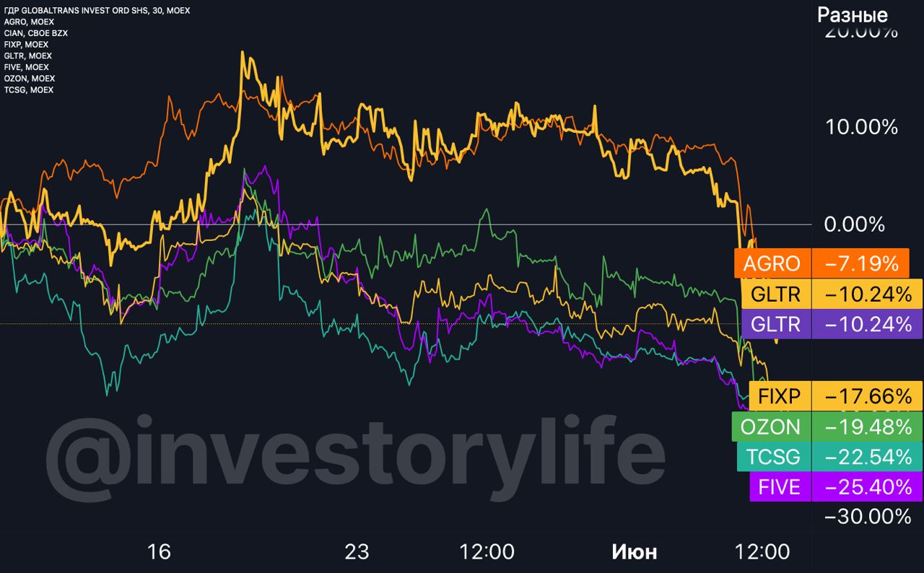
Task: Click the FIXP, MOEX legend line
Action: (x=26, y=45)
